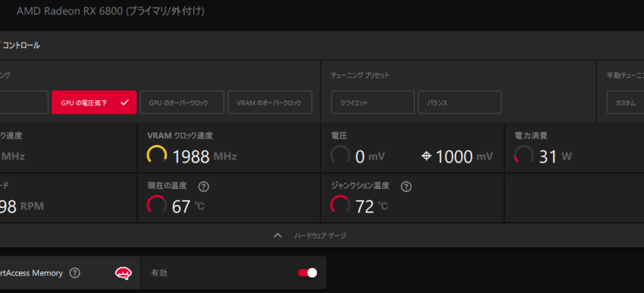Click the RPM fan speed value
This screenshot has width=644, height=293.
pos(21,207)
